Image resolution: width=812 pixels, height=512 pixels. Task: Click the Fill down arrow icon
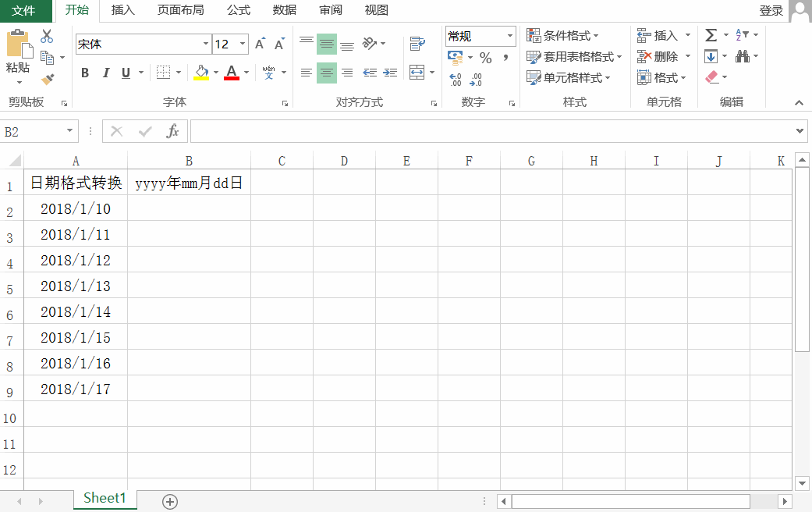pos(711,56)
